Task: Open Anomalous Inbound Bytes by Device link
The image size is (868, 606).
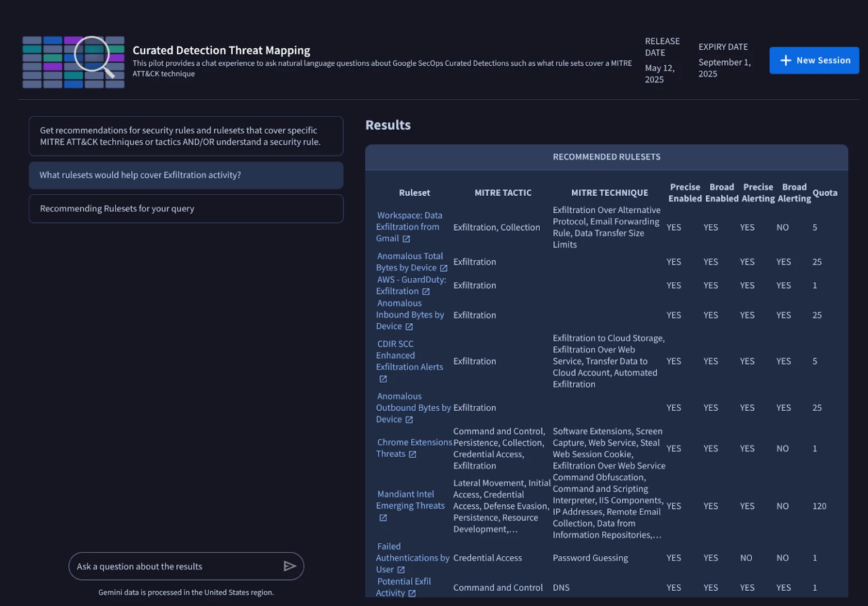Action: (x=410, y=315)
